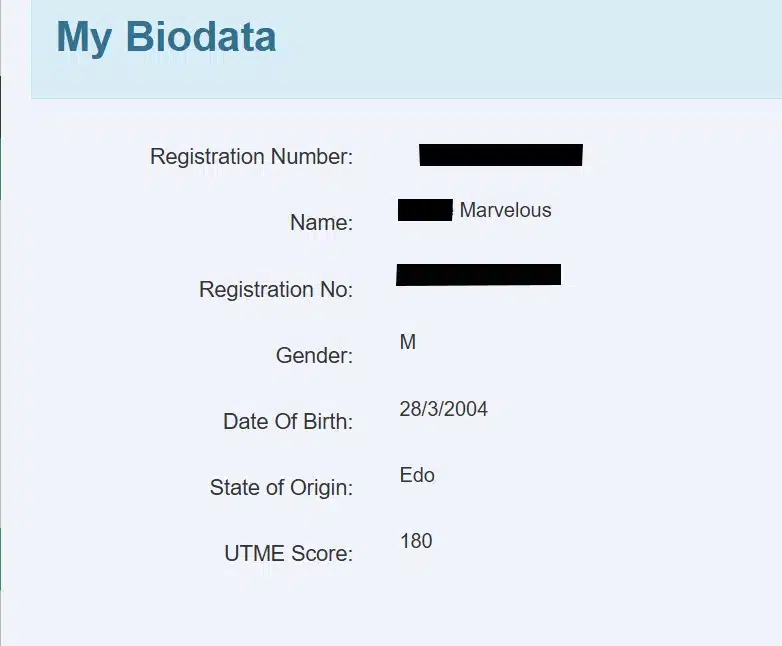Select the State of Origin label
Viewport: 782px width, 646px height.
281,488
